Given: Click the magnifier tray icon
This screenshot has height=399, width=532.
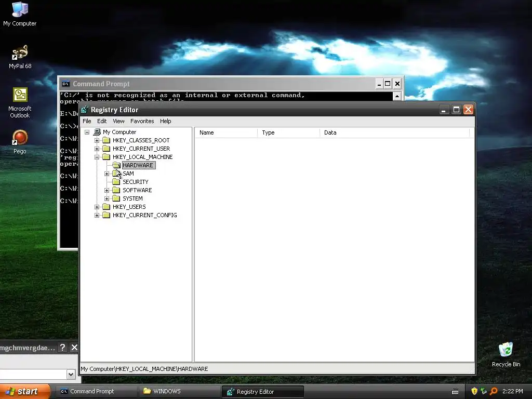Looking at the screenshot, I should 494,391.
